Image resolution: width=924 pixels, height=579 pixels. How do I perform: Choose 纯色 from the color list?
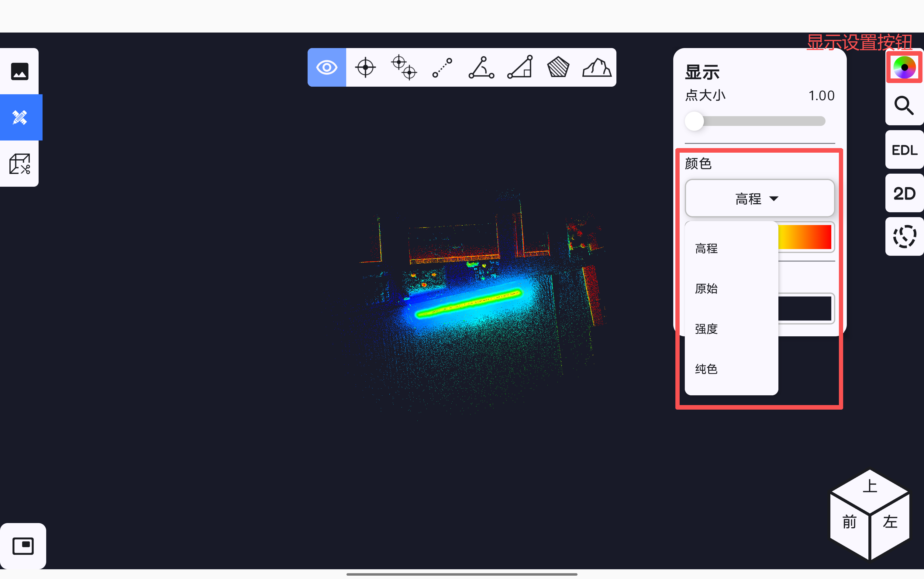[x=706, y=369]
